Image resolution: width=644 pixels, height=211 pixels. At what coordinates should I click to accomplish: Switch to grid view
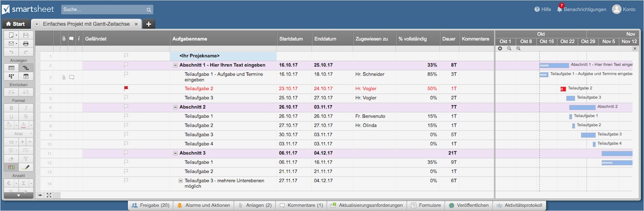[x=11, y=68]
